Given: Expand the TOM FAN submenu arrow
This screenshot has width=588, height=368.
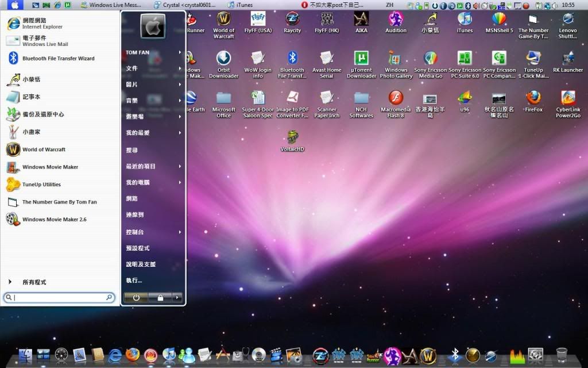Looking at the screenshot, I should pos(180,52).
